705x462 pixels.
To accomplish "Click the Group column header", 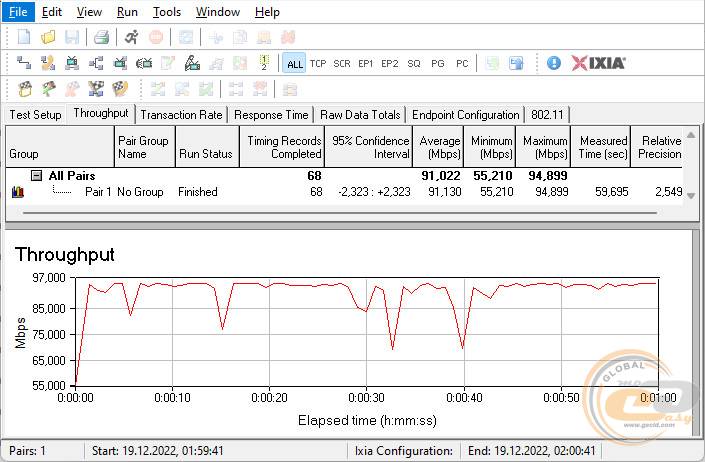I will coord(60,147).
